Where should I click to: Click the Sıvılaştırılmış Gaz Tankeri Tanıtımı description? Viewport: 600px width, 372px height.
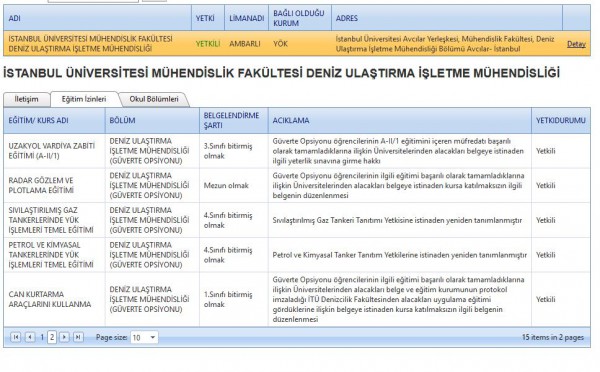[x=397, y=220]
